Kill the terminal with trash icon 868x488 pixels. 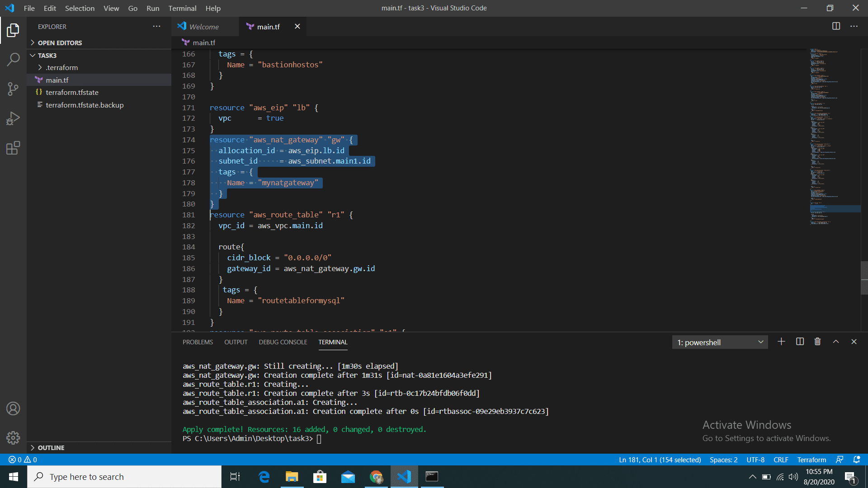[817, 342]
